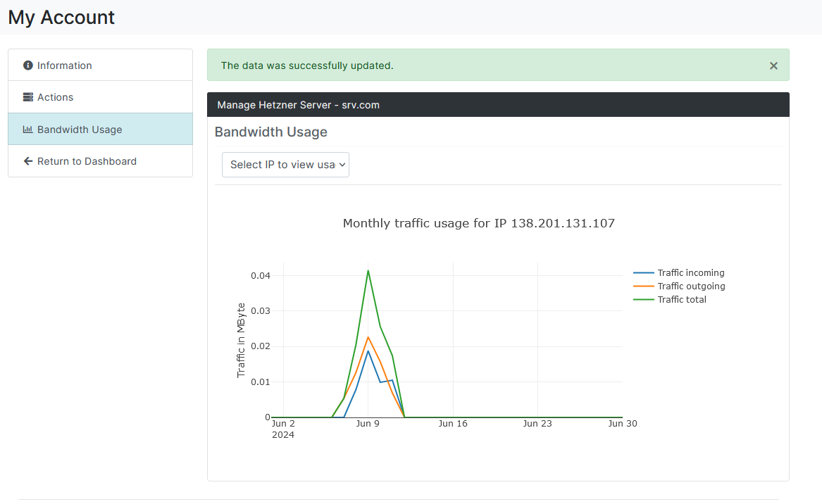Click the chart title Monthly traffic usage
This screenshot has height=504, width=822.
click(x=479, y=223)
